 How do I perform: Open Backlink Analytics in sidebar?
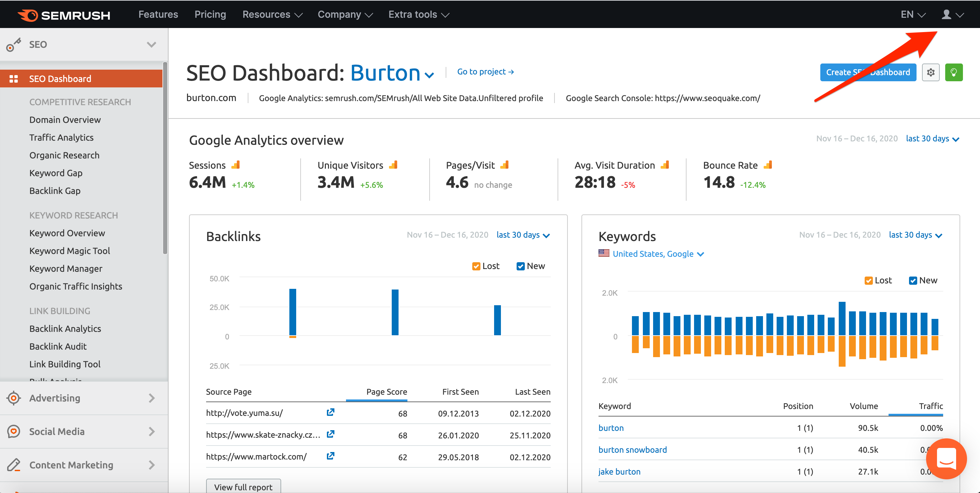coord(65,328)
